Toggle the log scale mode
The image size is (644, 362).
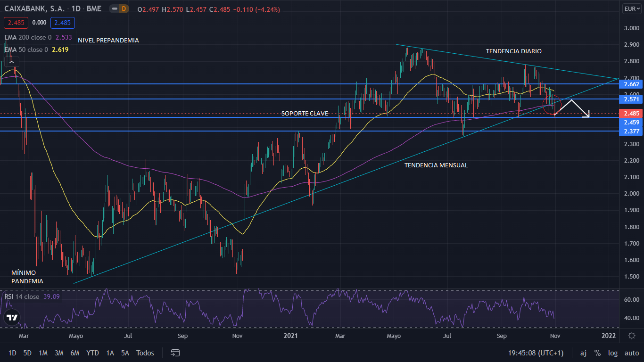[x=613, y=353]
